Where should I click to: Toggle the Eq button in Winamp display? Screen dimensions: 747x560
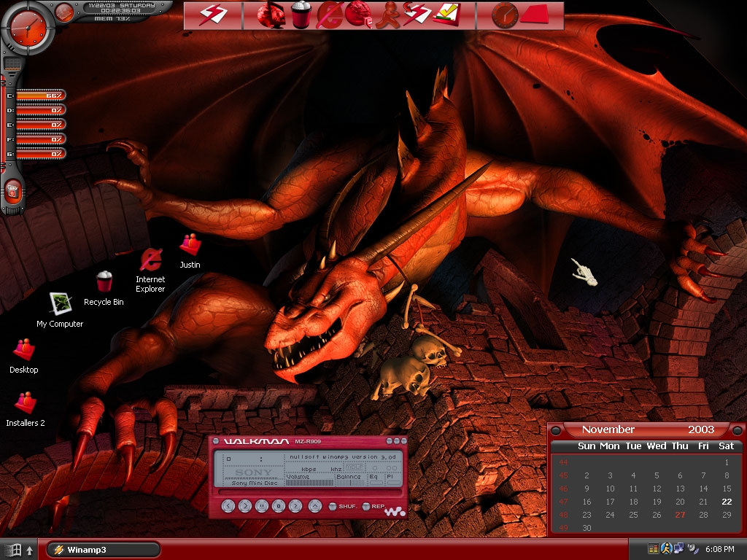pos(375,479)
